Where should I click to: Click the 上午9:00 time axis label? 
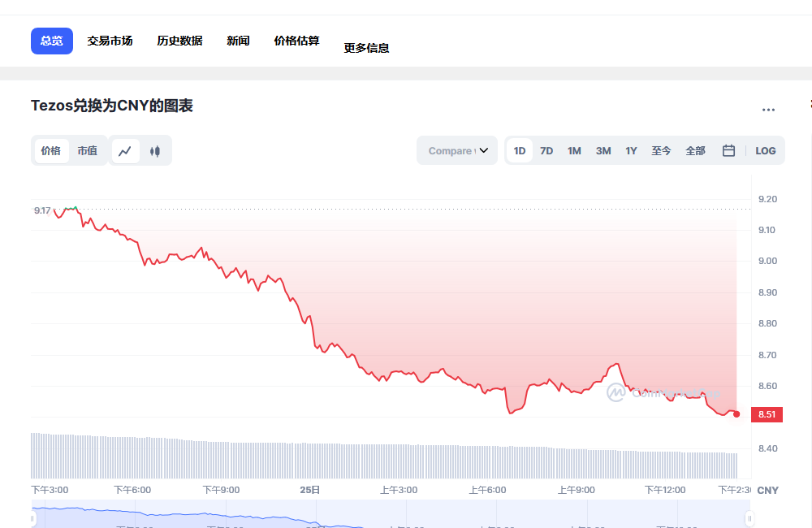pos(576,490)
